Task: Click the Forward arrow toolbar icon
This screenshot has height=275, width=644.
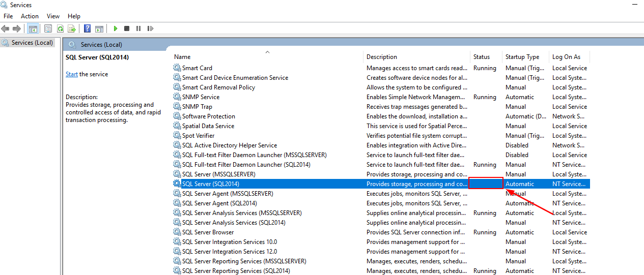Action: coord(17,29)
